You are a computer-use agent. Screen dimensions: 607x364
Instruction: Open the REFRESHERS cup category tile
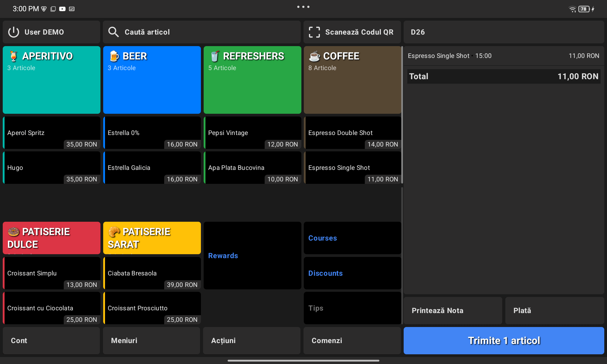[252, 80]
